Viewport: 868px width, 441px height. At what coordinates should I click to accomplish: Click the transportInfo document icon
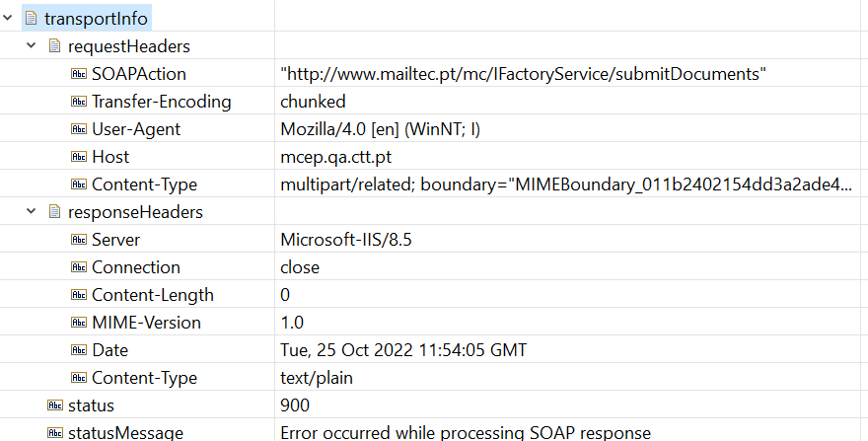[x=32, y=18]
